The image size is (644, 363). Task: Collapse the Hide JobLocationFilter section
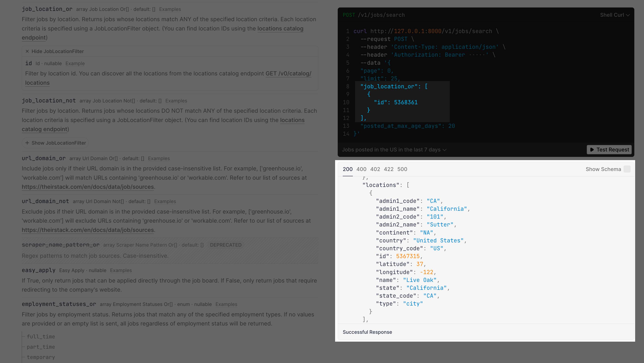(x=55, y=51)
